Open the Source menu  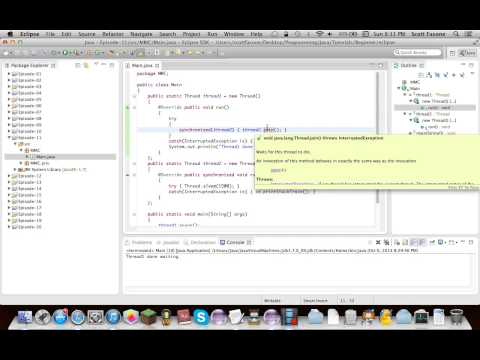point(87,34)
